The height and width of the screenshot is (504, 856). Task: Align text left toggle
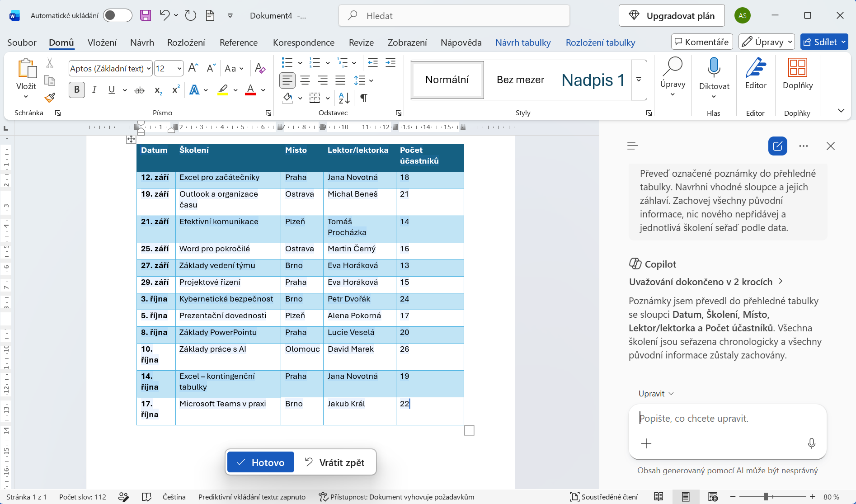[x=287, y=80]
